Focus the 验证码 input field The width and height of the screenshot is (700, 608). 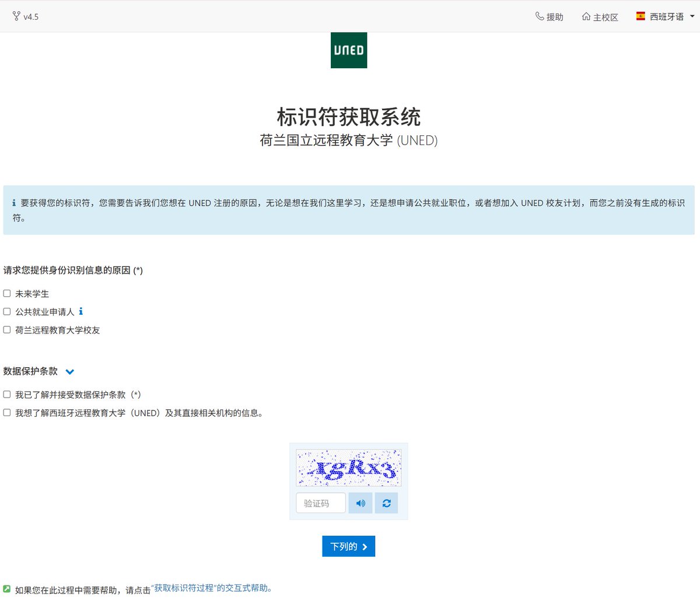(321, 503)
